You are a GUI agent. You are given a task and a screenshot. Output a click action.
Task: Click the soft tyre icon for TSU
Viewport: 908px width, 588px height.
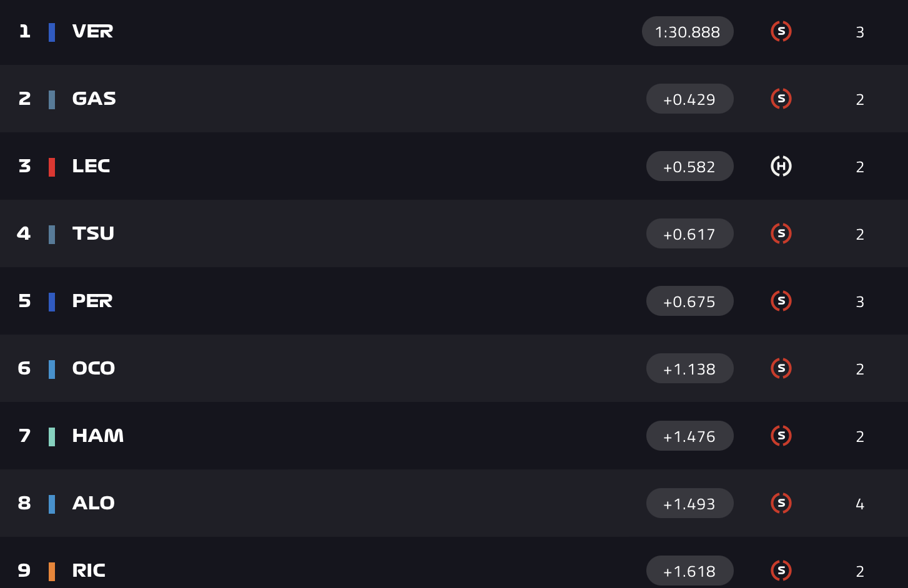781,233
